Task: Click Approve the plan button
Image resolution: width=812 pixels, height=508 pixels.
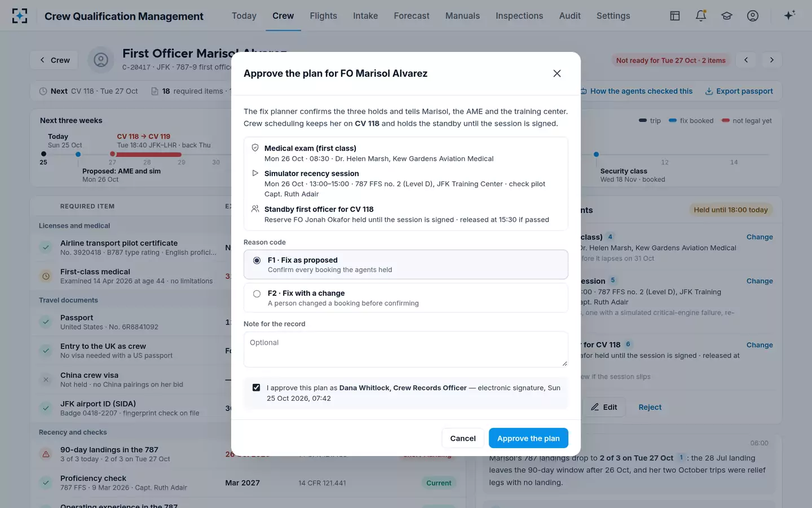Action: (528, 438)
